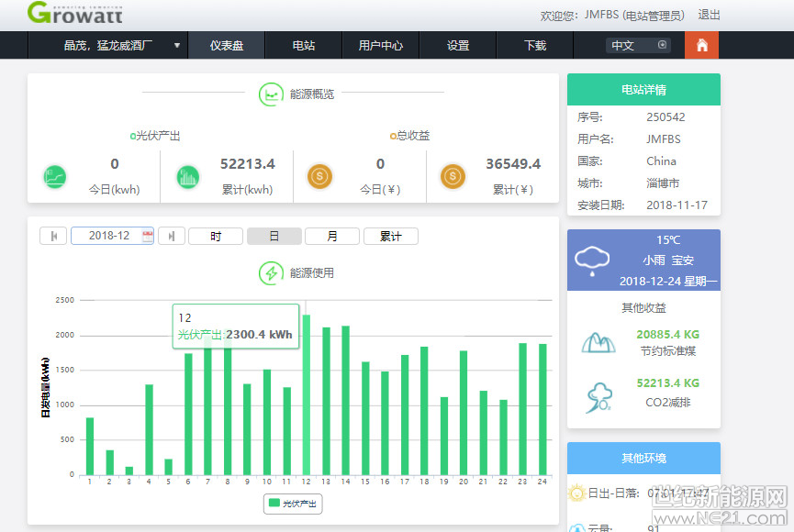
Task: Open the 用户中心 menu
Action: point(380,45)
